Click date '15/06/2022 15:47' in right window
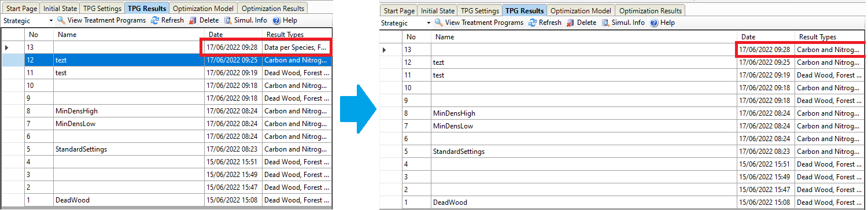 (x=766, y=190)
